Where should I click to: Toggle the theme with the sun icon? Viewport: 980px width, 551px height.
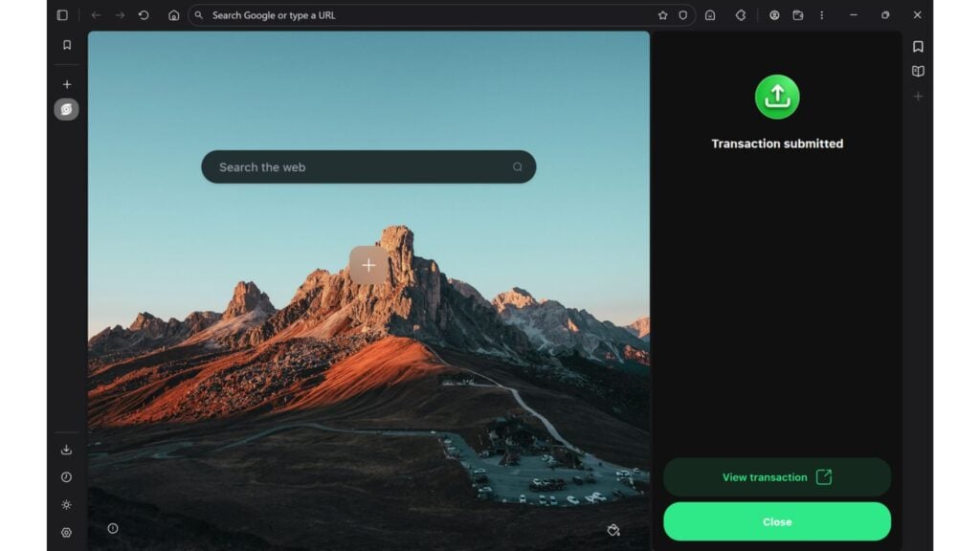coord(66,504)
